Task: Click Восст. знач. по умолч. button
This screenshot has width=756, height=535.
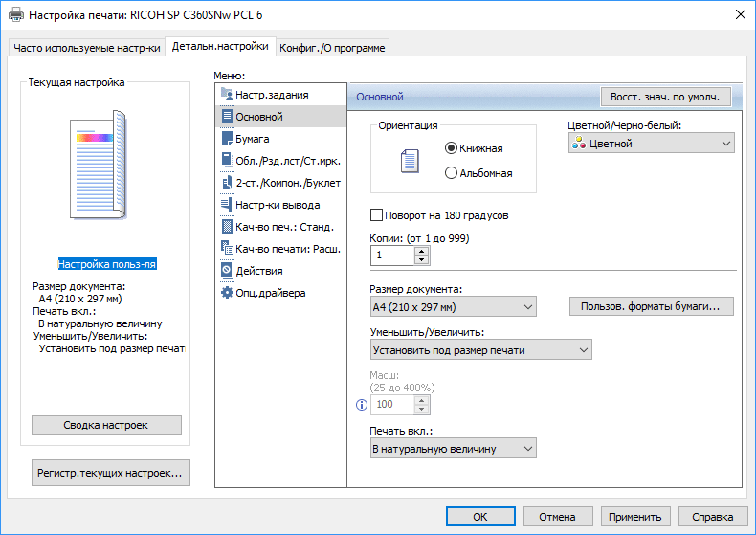Action: point(665,97)
